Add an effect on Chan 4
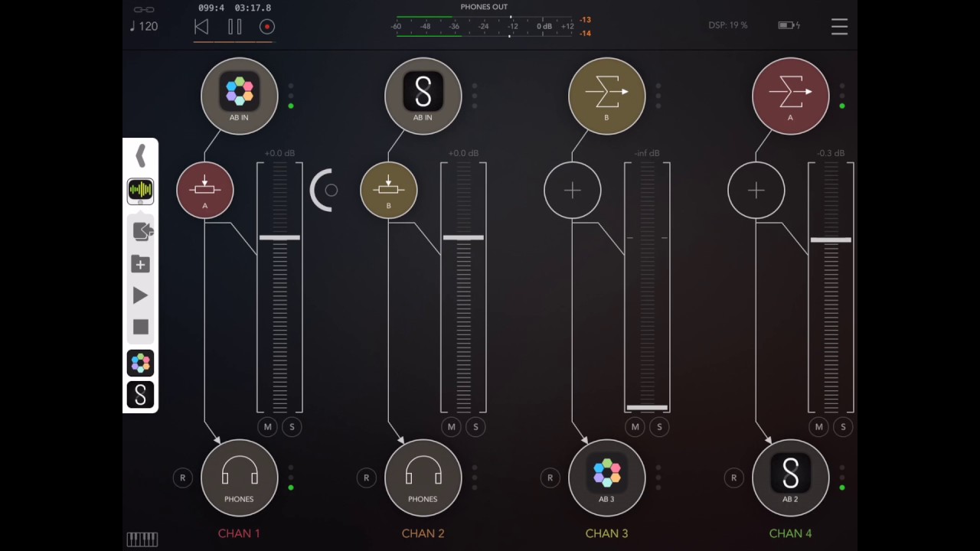Viewport: 980px width, 551px height. (x=756, y=190)
